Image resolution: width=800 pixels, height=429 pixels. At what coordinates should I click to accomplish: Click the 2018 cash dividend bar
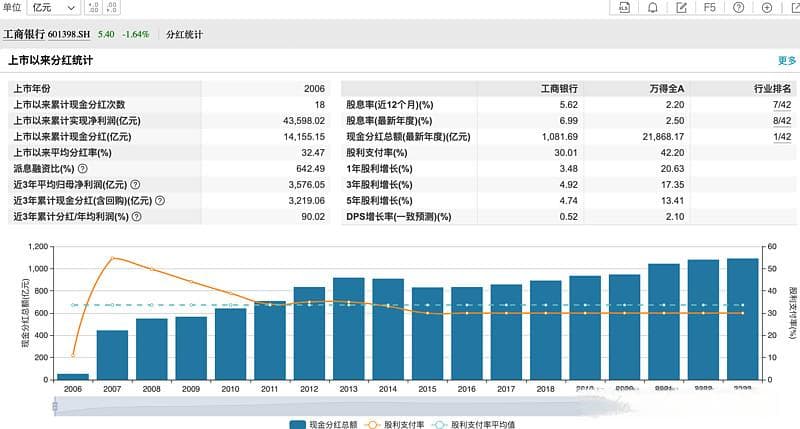pos(545,331)
